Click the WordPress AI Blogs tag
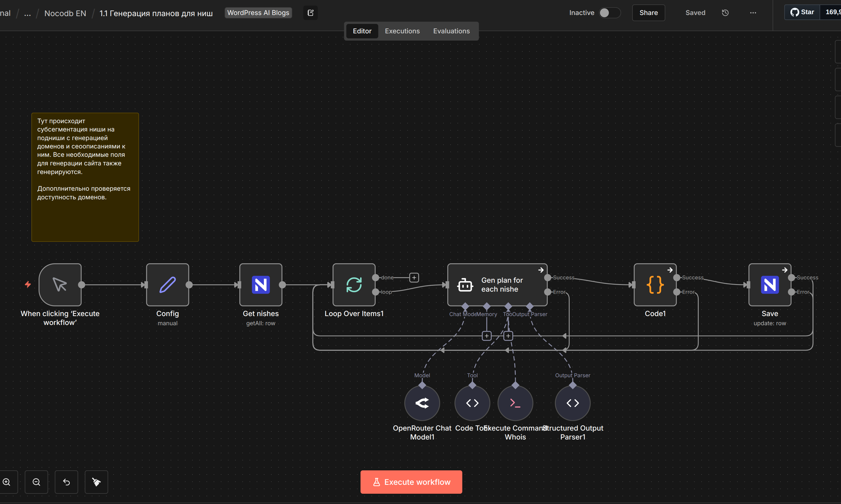Image resolution: width=841 pixels, height=504 pixels. (x=258, y=13)
